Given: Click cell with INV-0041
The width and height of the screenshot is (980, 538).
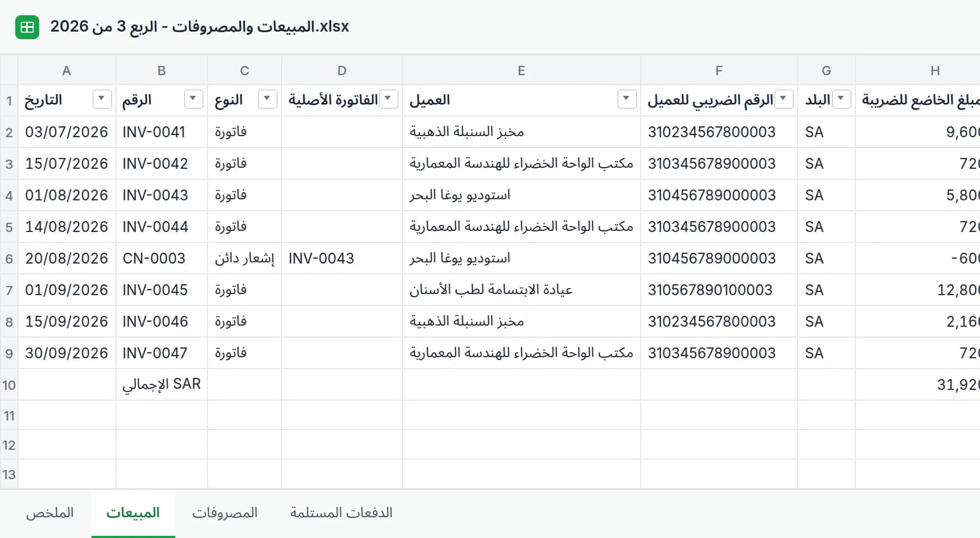Looking at the screenshot, I should (162, 132).
